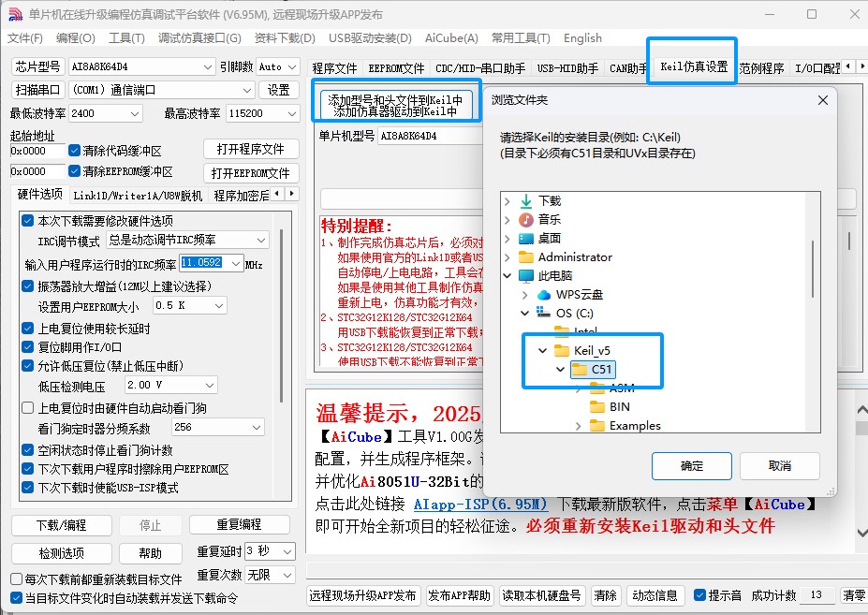Click the 读取本机硬盘号 button
868x615 pixels.
click(x=541, y=595)
